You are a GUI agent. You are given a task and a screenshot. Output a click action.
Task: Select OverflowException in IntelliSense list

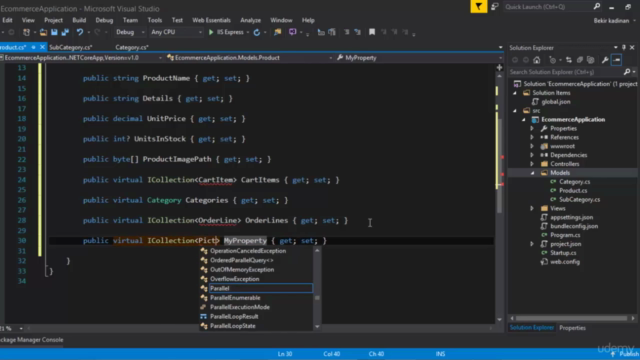[234, 279]
